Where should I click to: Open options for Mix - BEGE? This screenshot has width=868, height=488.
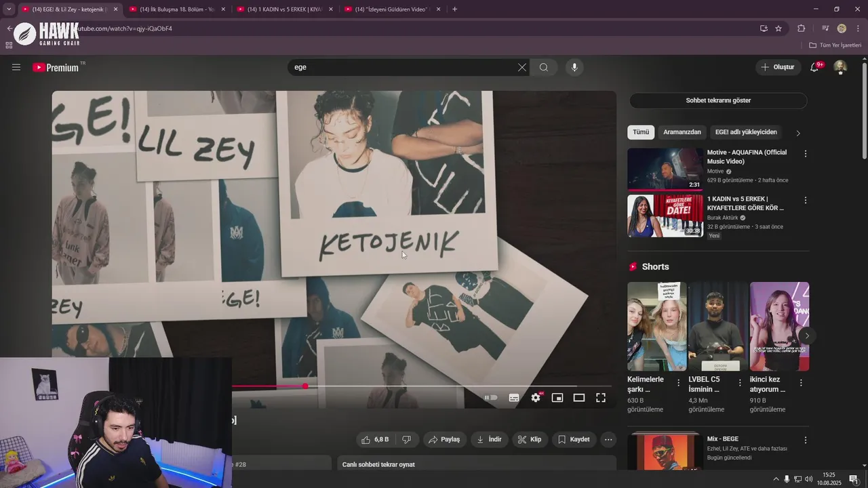point(806,440)
